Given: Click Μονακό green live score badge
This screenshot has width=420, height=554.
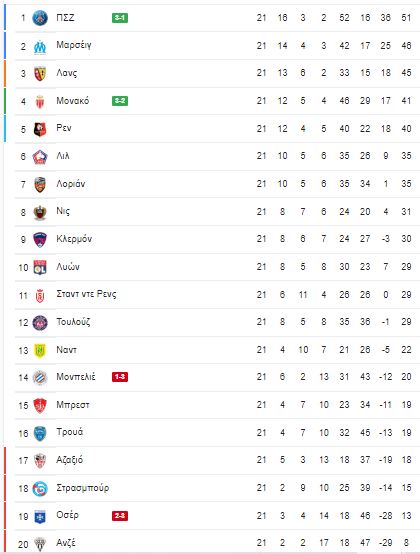Looking at the screenshot, I should [120, 101].
